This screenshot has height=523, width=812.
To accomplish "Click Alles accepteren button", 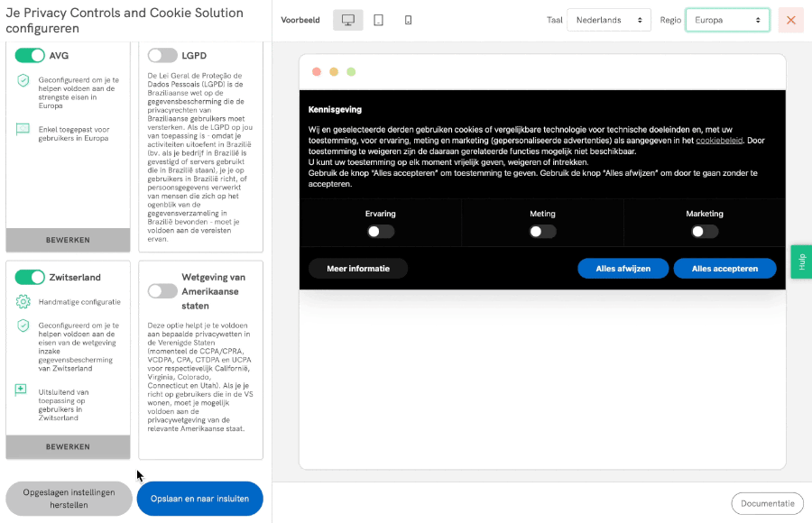I will point(724,268).
